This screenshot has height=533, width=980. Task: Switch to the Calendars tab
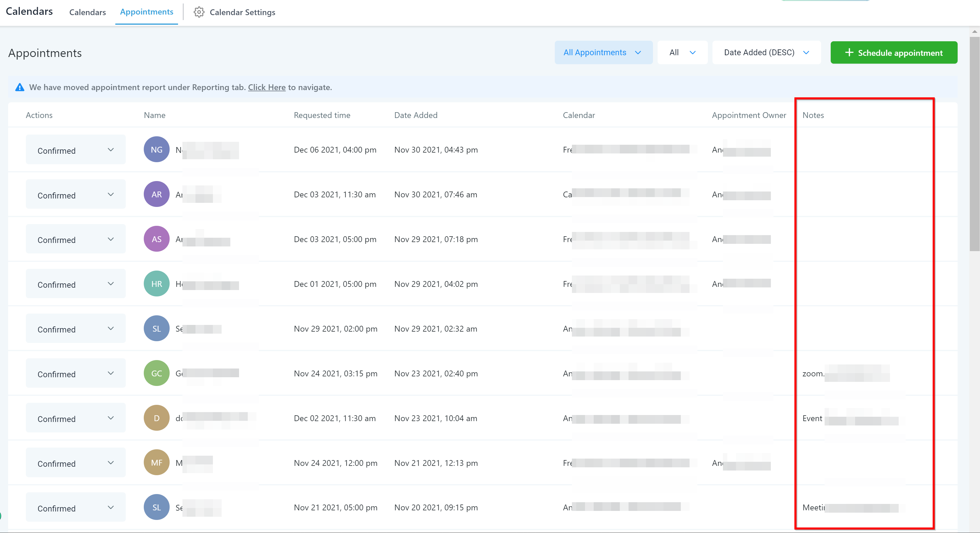(x=87, y=12)
